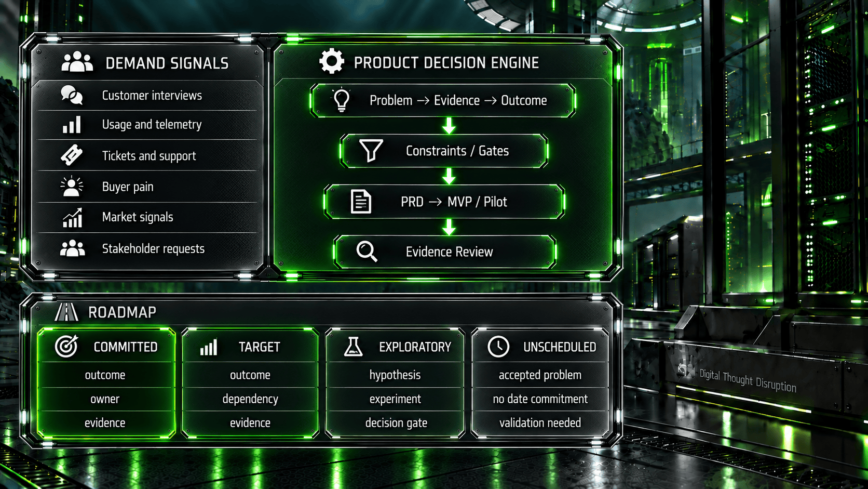This screenshot has width=868, height=489.
Task: Click the ROADMAP panel title
Action: coord(122,312)
